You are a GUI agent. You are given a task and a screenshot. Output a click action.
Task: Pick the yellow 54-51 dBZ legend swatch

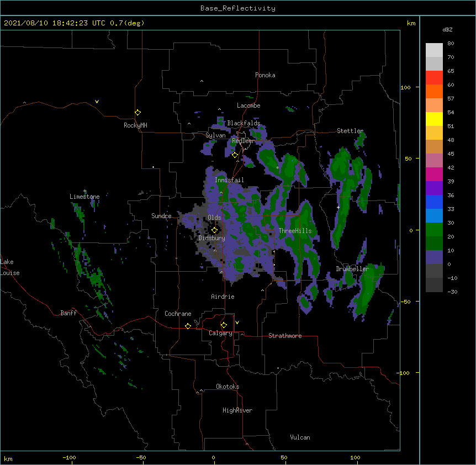[434, 119]
